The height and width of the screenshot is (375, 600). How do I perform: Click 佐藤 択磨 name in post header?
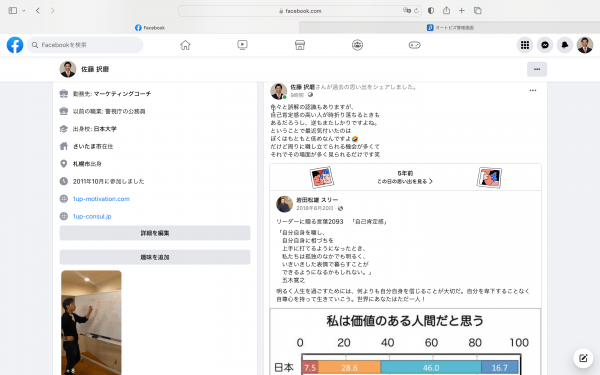pyautogui.click(x=302, y=87)
